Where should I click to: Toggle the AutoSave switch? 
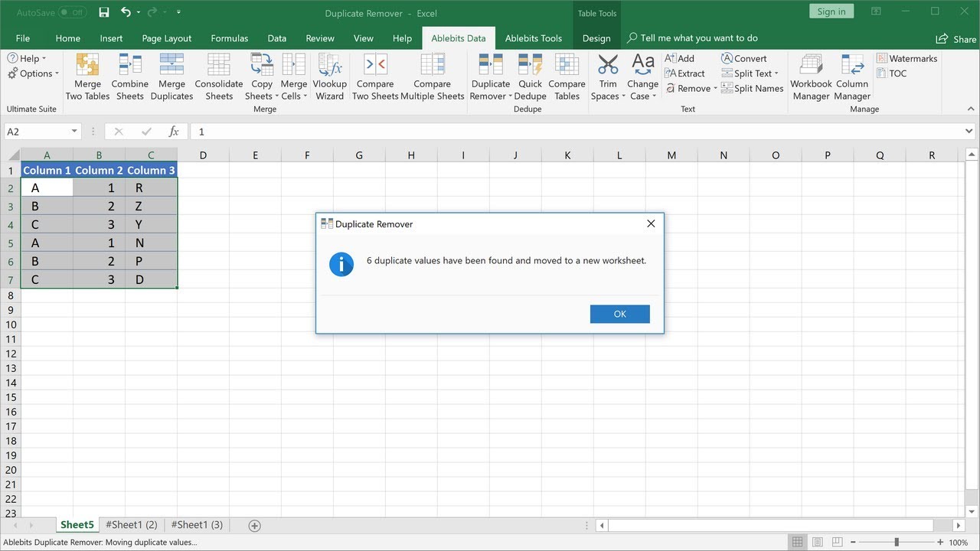pos(73,12)
